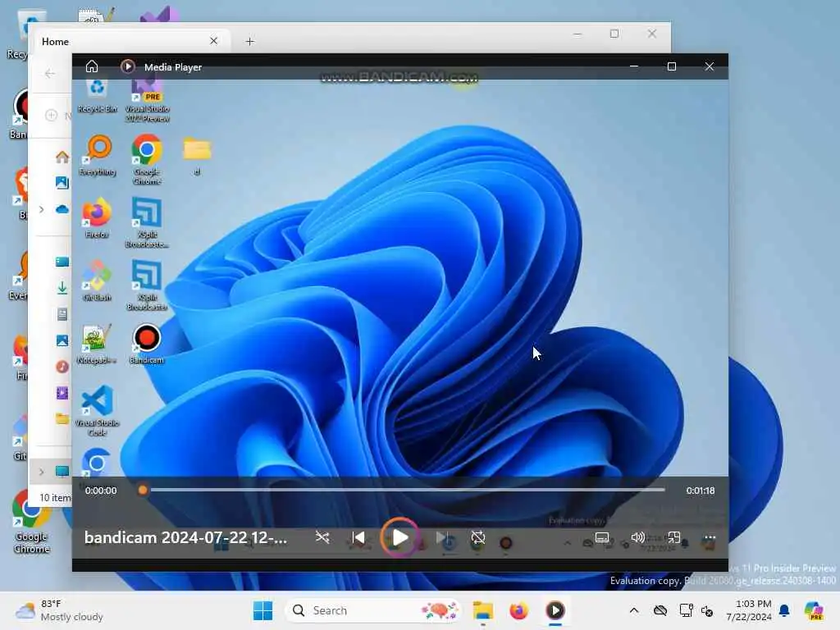Viewport: 840px width, 630px height.
Task: Open more options ellipsis in Media Player
Action: click(x=710, y=537)
